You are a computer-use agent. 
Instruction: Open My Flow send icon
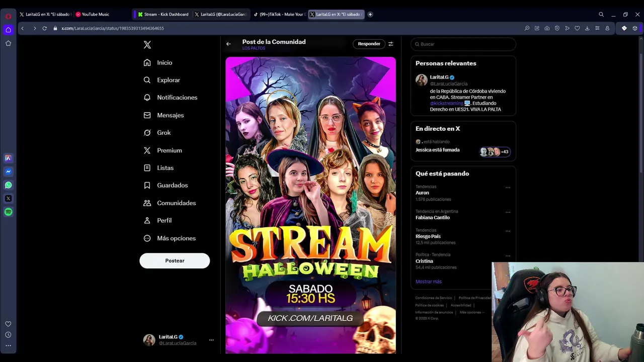tap(567, 28)
